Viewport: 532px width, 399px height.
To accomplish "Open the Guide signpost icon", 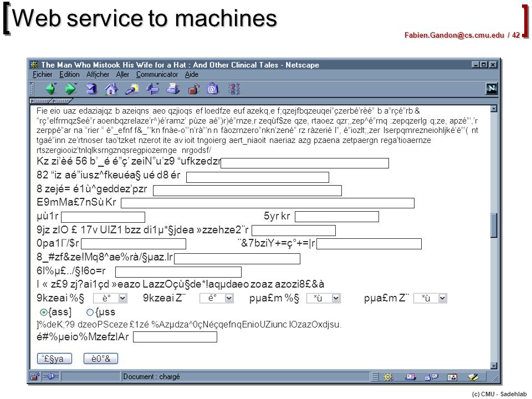I will tap(153, 89).
